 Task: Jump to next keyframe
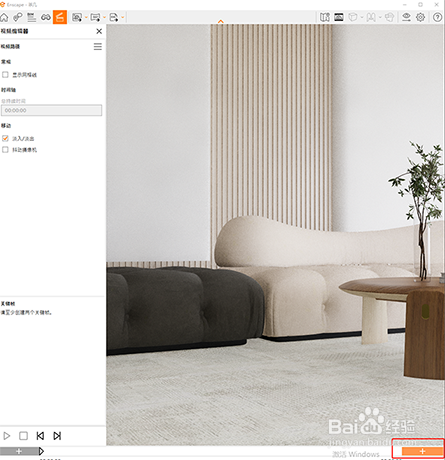point(57,436)
